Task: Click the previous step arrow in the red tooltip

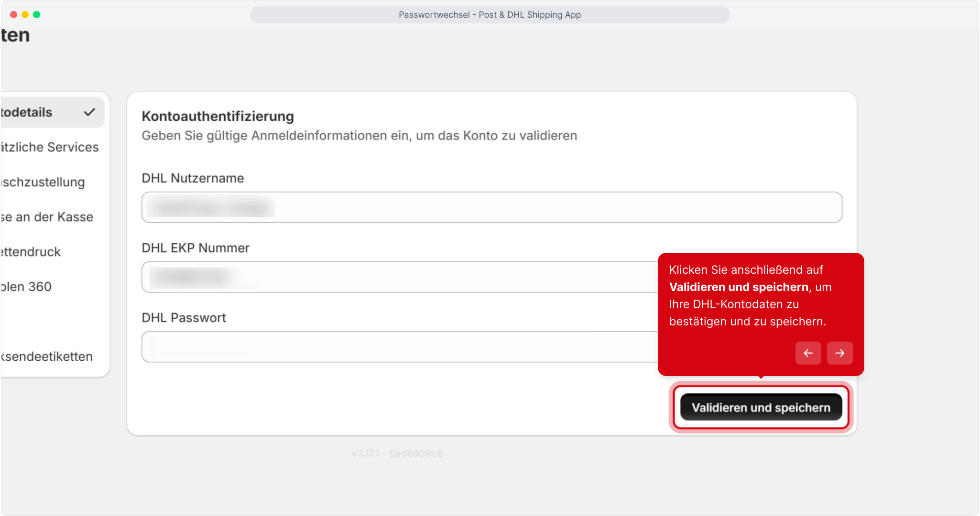Action: point(808,353)
